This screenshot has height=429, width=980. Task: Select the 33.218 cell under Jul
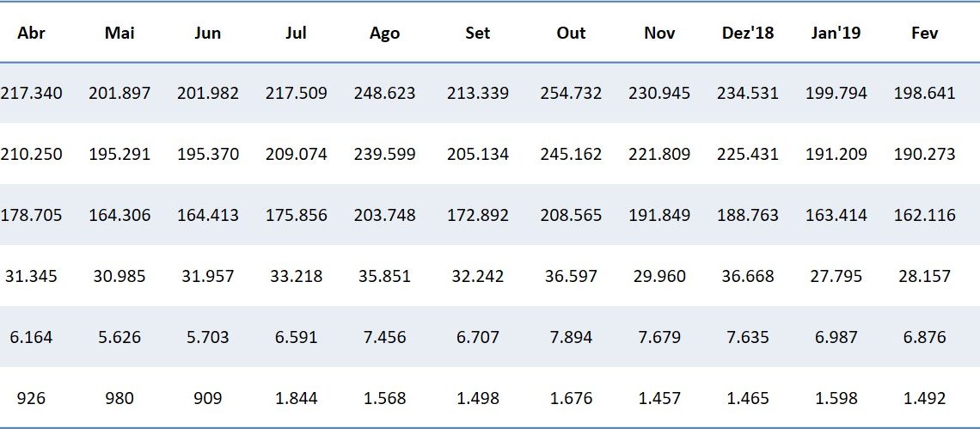click(x=296, y=276)
